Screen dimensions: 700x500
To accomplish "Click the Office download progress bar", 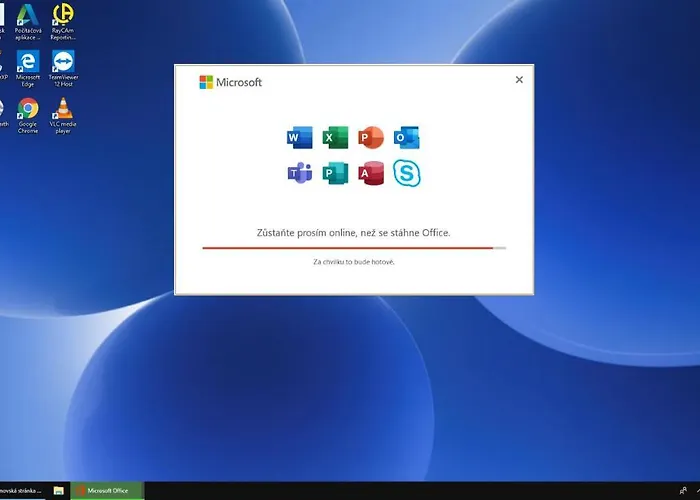I will coord(354,248).
